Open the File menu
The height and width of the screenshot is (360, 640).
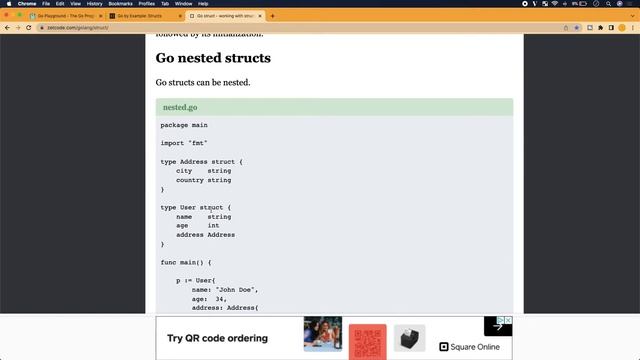tap(46, 4)
